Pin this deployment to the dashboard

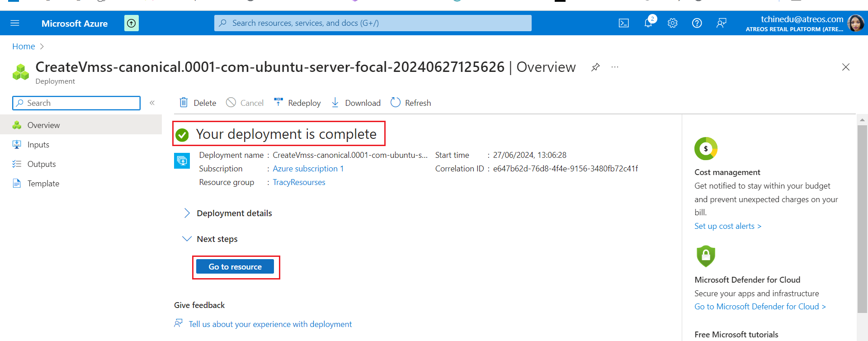coord(596,67)
